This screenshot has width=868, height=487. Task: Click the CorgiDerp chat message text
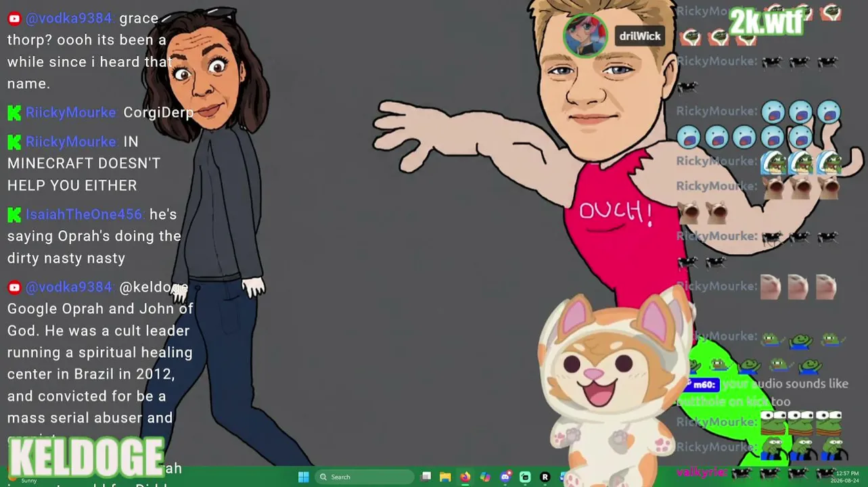point(158,113)
